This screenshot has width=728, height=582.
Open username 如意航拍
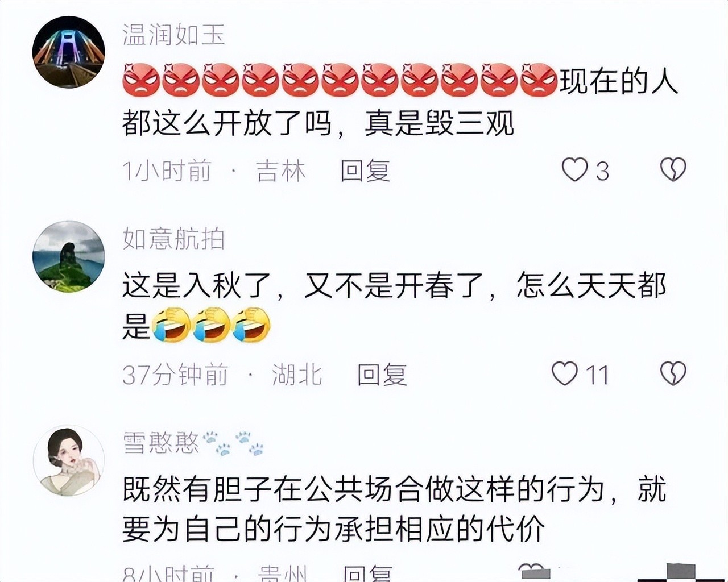point(173,239)
